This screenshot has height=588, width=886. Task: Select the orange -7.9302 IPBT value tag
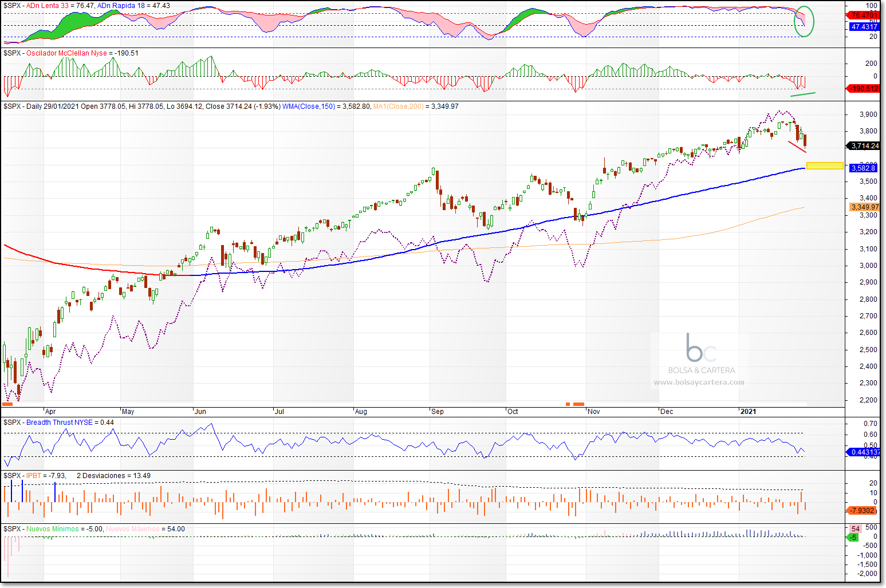pyautogui.click(x=863, y=510)
